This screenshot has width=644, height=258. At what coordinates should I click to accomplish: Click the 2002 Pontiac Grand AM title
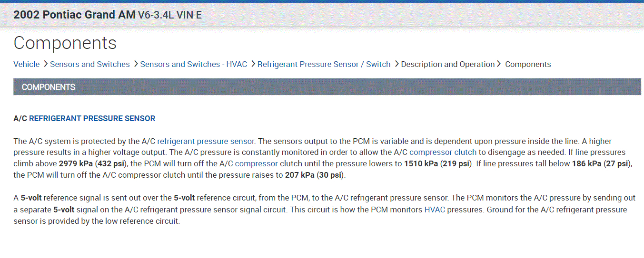click(x=74, y=15)
